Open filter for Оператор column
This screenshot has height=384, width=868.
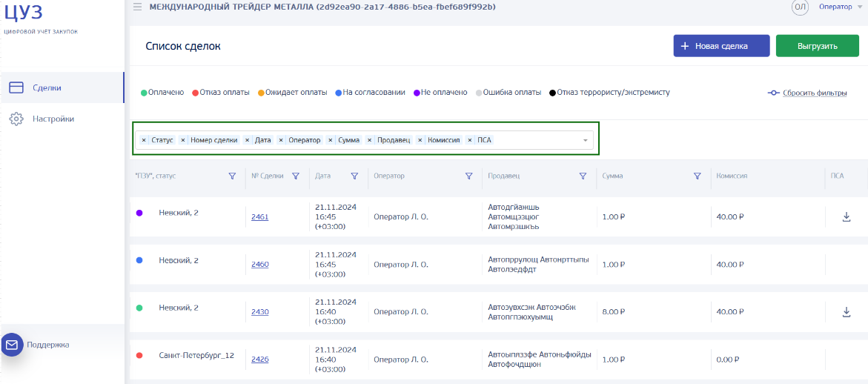click(469, 176)
